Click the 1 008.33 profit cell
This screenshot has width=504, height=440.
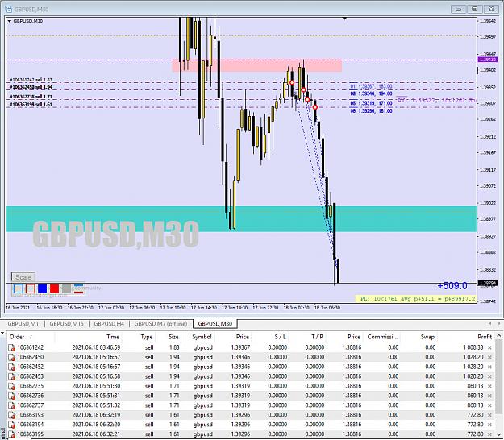[x=473, y=347]
